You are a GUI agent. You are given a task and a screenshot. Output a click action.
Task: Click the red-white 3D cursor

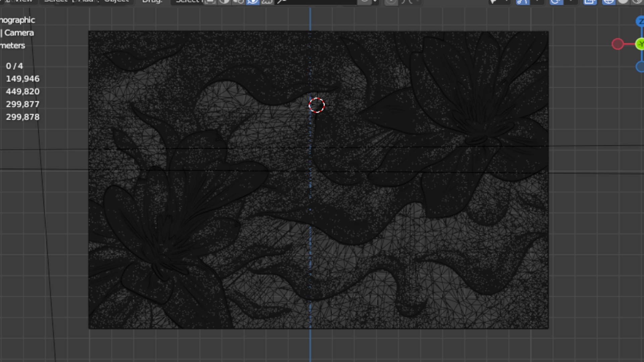317,105
